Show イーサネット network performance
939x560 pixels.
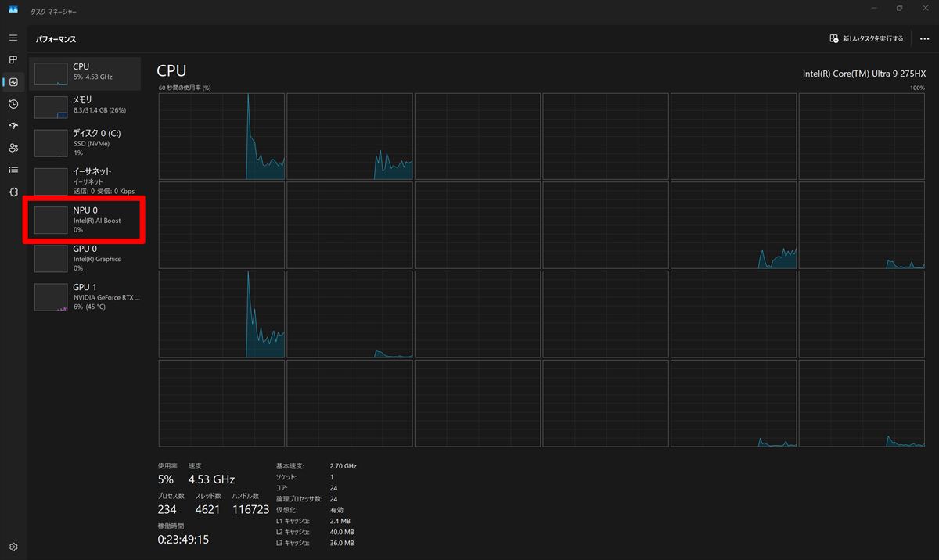click(85, 181)
